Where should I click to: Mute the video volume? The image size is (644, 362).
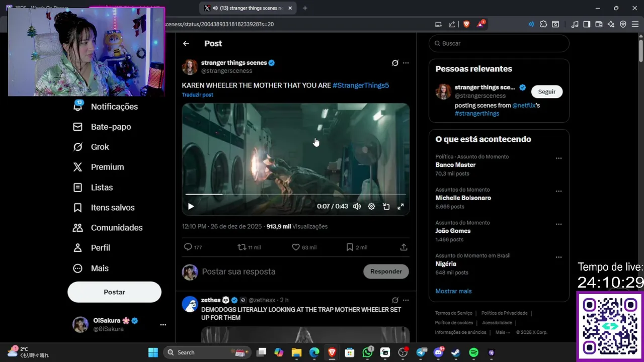pos(357,206)
